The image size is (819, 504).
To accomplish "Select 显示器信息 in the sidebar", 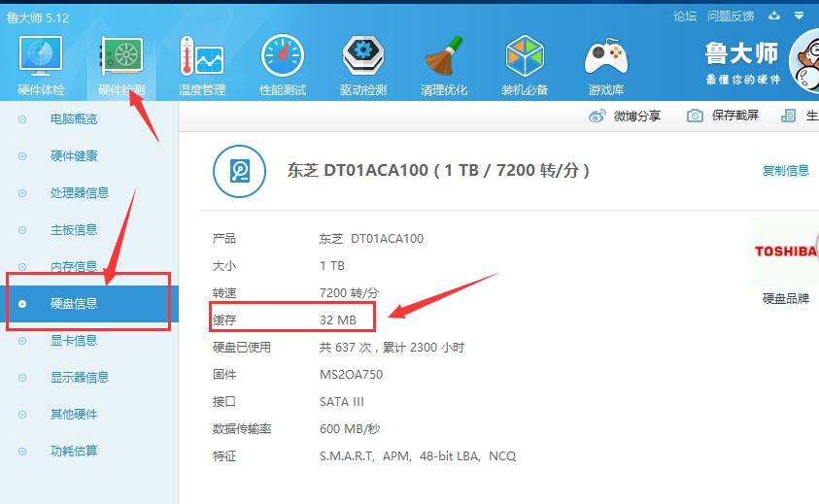I will click(x=80, y=377).
